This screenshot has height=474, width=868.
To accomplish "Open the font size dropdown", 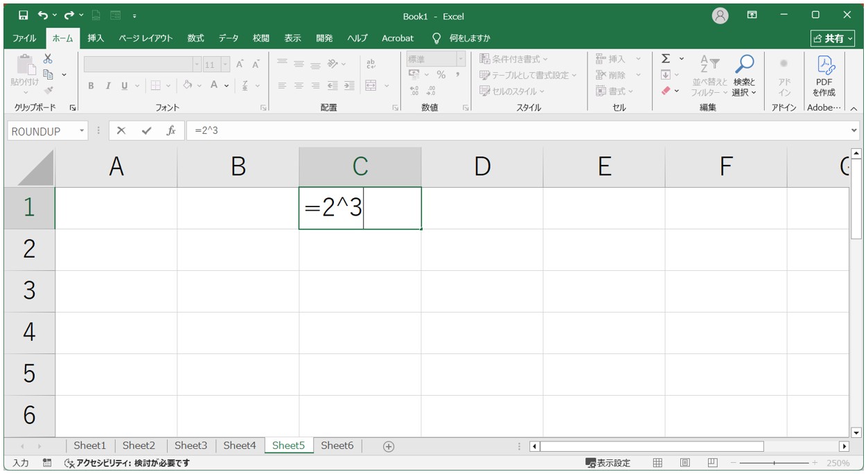I will [225, 64].
